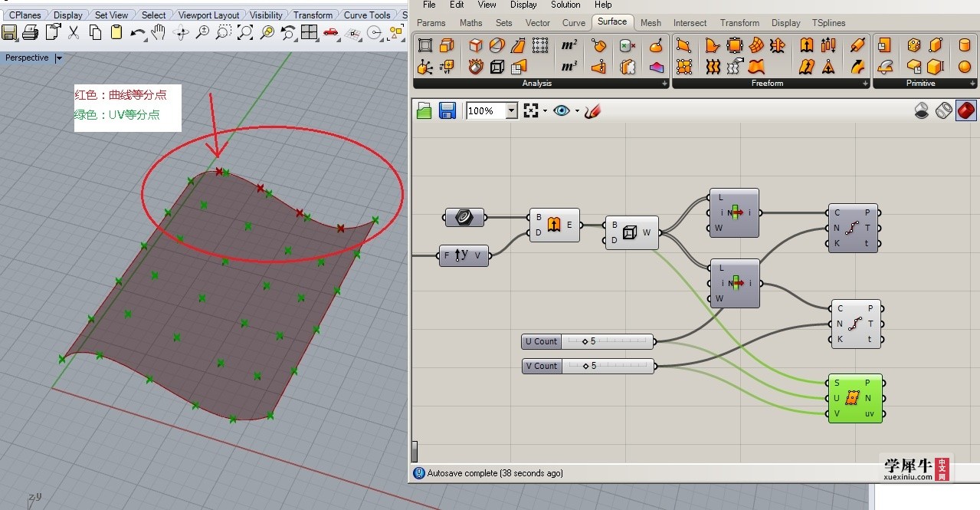This screenshot has height=510, width=980.
Task: Switch to the Intersect tab
Action: [690, 23]
